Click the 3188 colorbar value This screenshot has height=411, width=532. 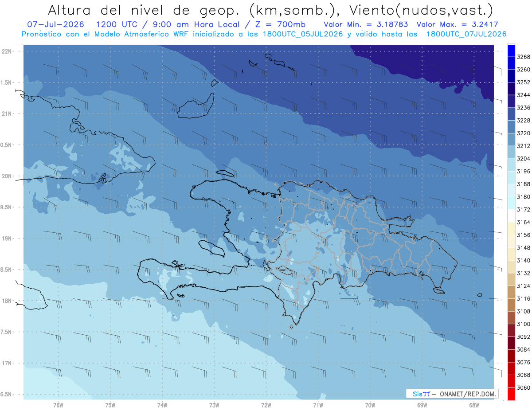coord(523,184)
